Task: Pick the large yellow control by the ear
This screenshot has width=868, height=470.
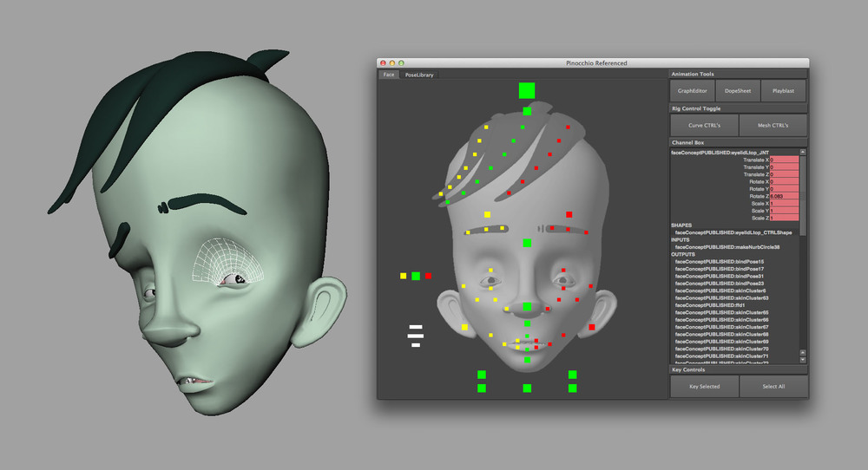Action: 464,327
